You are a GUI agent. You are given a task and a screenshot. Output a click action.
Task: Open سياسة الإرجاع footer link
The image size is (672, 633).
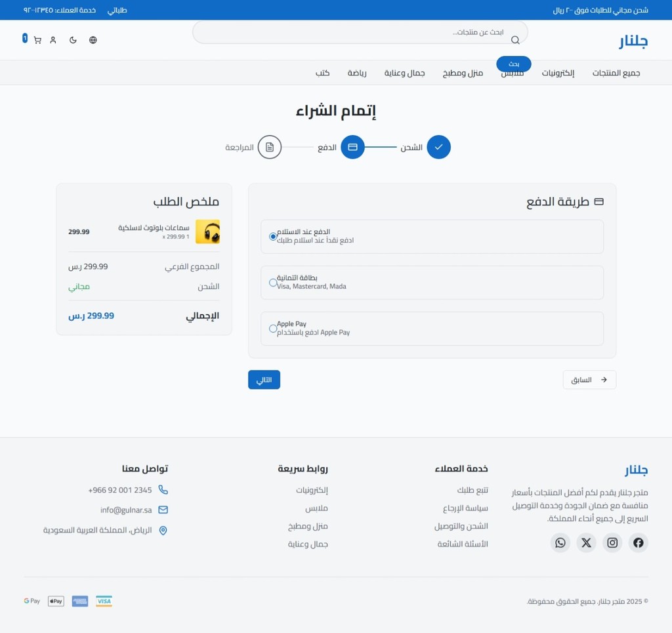point(465,508)
